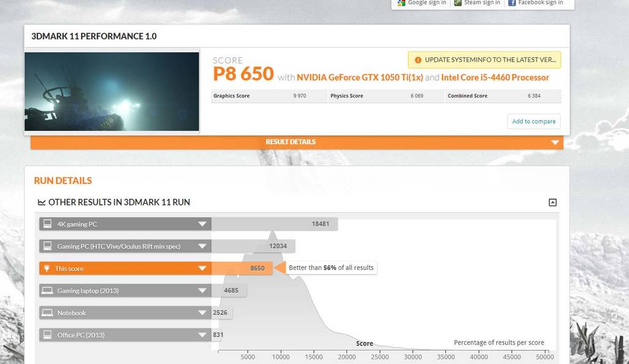Screen dimensions: 629x364
Task: Click the RUN DETAILS heading
Action: click(x=63, y=181)
